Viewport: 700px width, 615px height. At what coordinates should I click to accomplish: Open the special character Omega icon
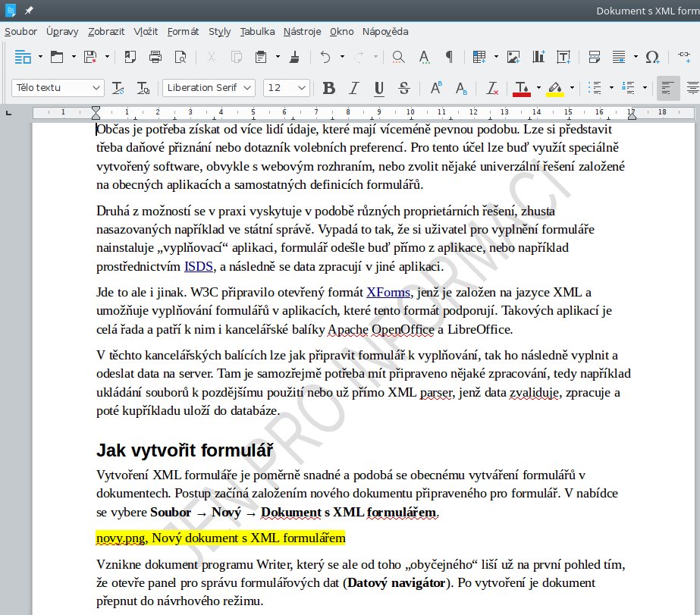click(x=652, y=57)
